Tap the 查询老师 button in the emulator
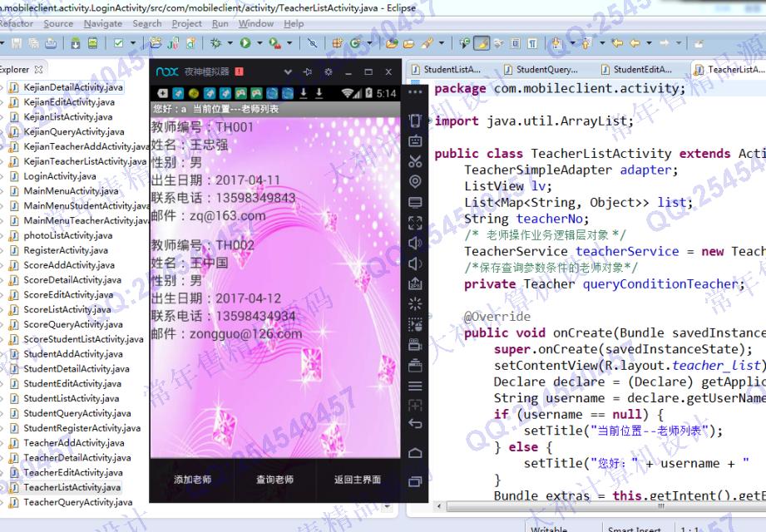Image resolution: width=766 pixels, height=532 pixels. click(275, 480)
